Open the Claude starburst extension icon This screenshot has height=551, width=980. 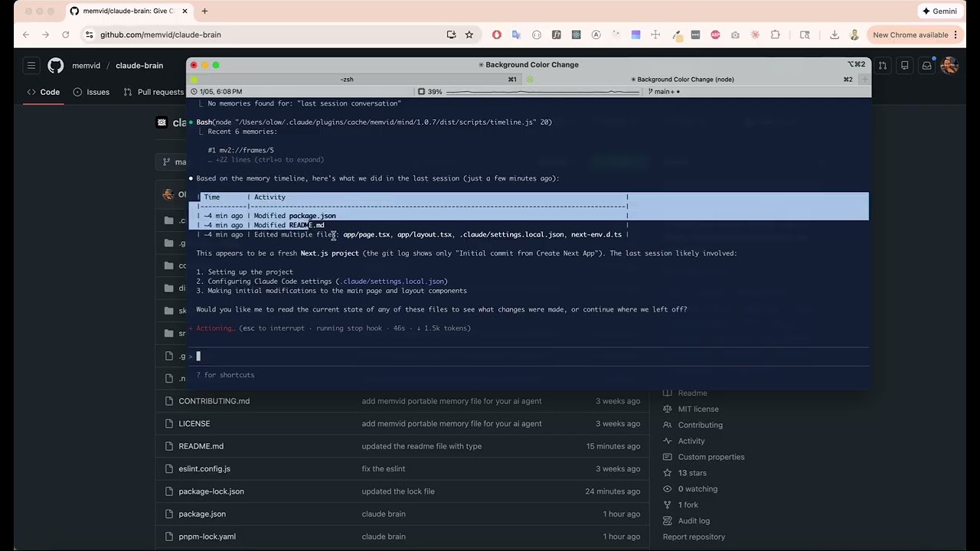[755, 34]
